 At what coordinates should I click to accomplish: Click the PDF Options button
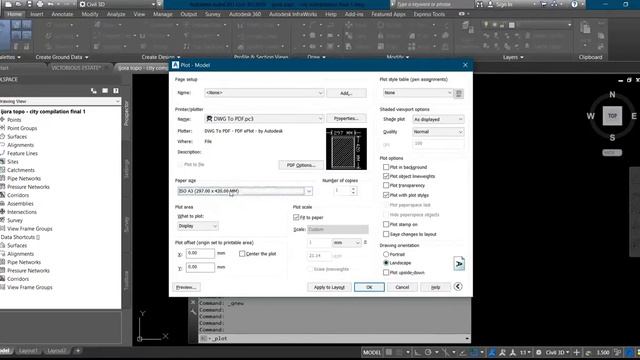tap(301, 165)
